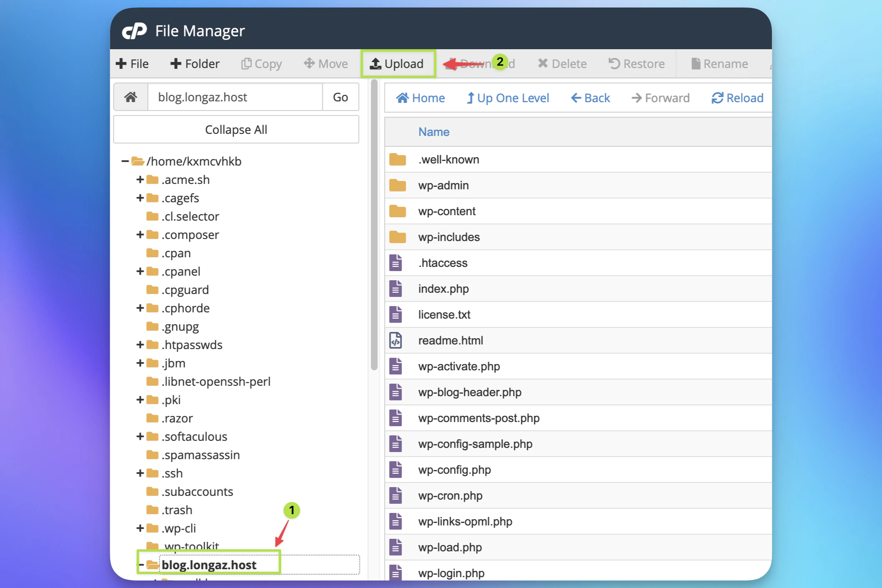The image size is (882, 588).
Task: Expand the .softaculous folder node
Action: pos(140,437)
